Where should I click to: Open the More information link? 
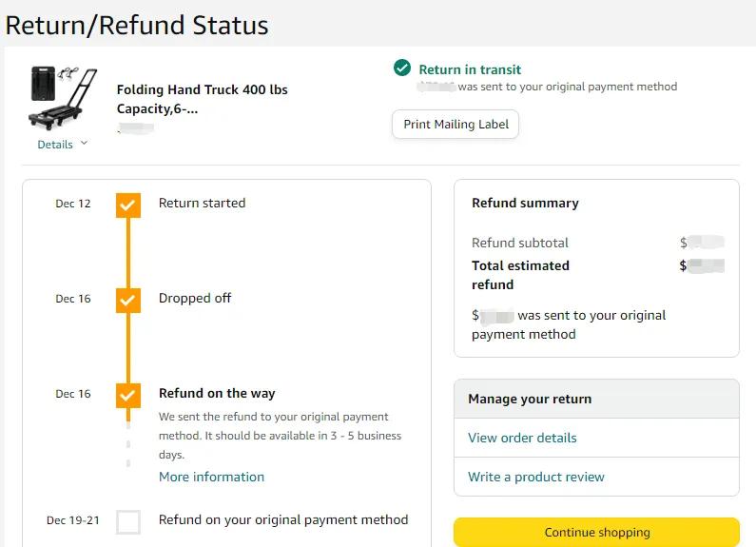click(x=211, y=477)
